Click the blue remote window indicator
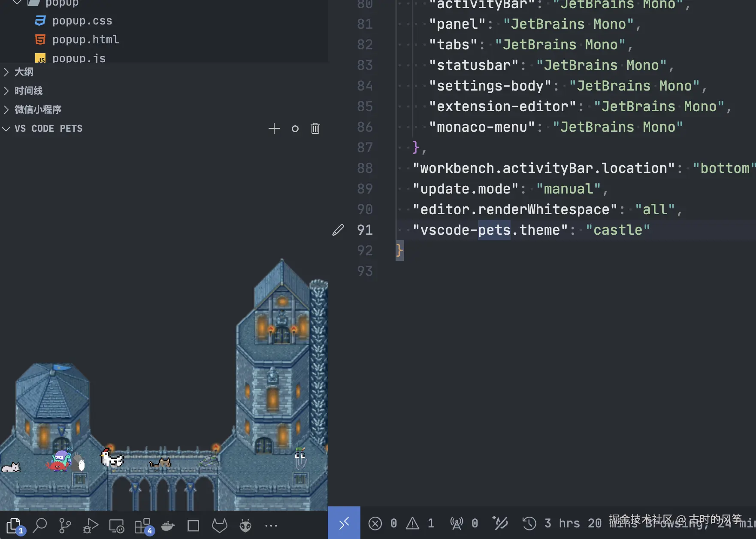The image size is (756, 539). pos(344,523)
